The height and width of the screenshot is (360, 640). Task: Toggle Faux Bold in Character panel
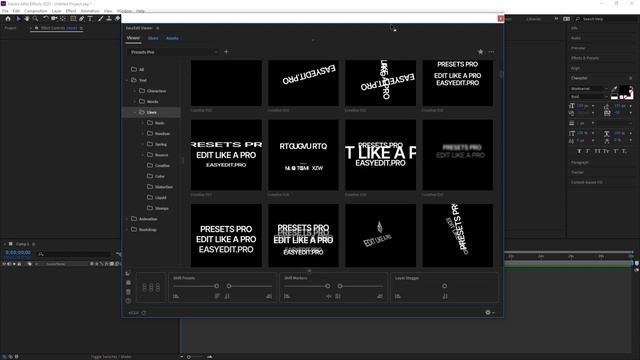coord(579,151)
